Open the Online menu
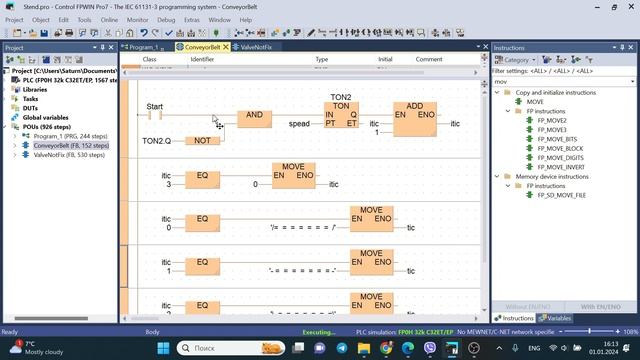 [x=109, y=20]
